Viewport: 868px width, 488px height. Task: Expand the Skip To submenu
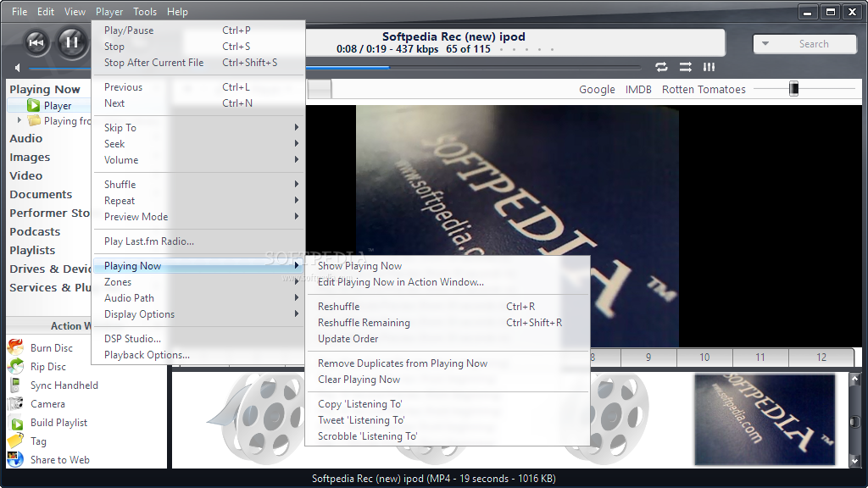(199, 127)
